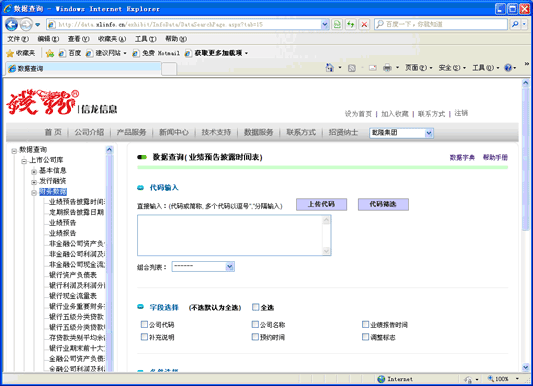Click the main page vertical scrollbar thumb

coord(526,159)
